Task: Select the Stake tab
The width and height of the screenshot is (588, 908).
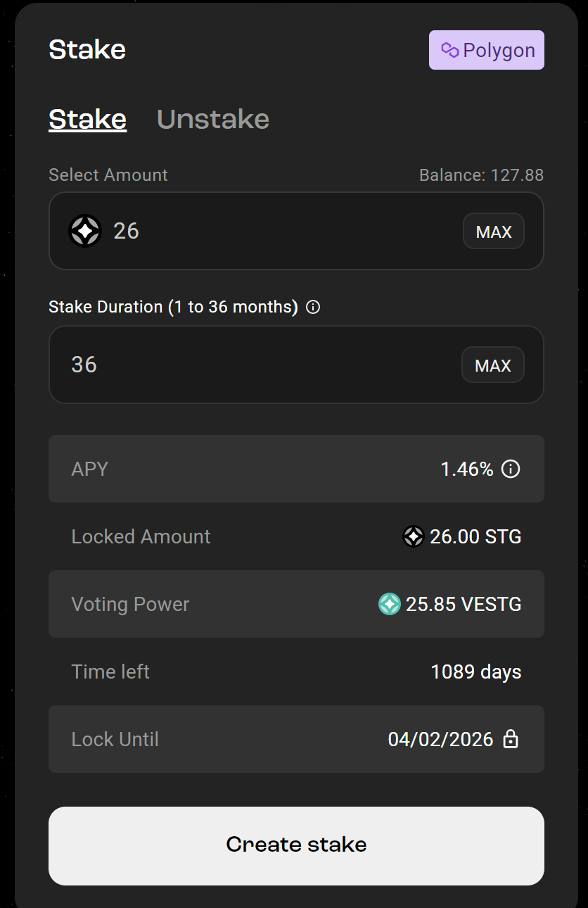Action: point(87,119)
